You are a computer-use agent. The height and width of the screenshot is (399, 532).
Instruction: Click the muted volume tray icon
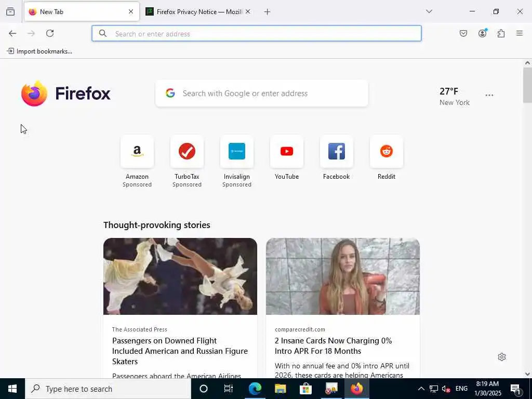point(446,389)
